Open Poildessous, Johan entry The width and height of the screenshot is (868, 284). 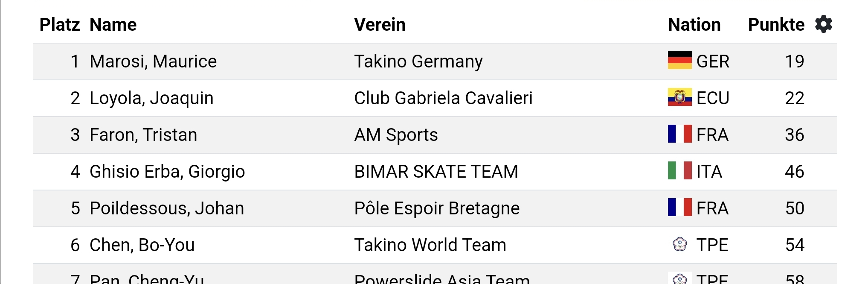(167, 208)
